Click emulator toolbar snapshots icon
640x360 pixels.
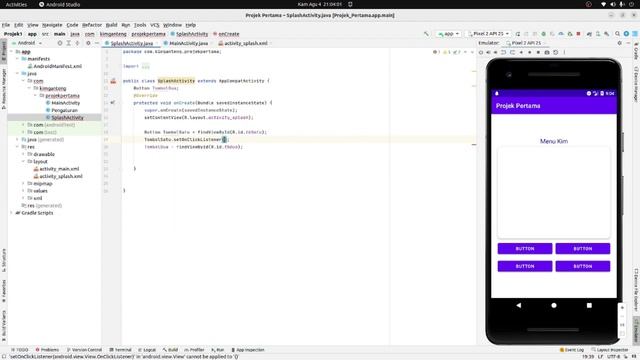point(556,52)
